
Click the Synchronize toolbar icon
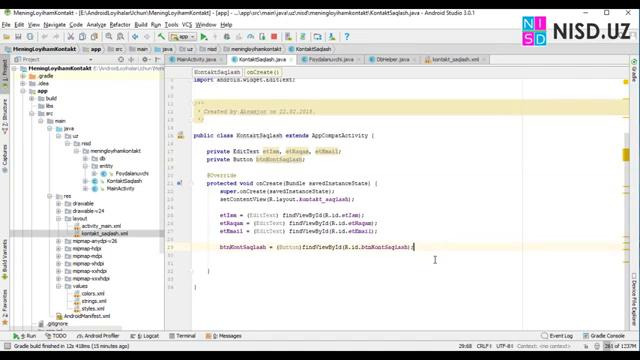point(30,37)
